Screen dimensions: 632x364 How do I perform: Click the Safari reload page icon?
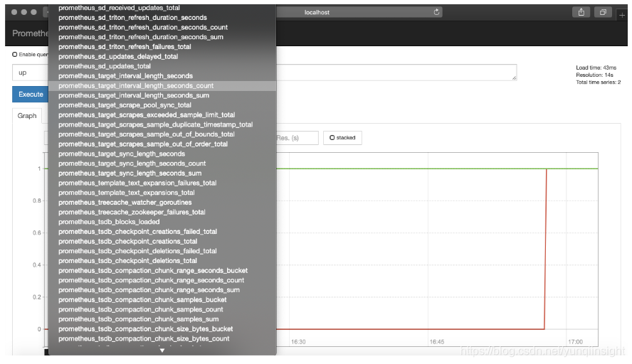point(436,12)
